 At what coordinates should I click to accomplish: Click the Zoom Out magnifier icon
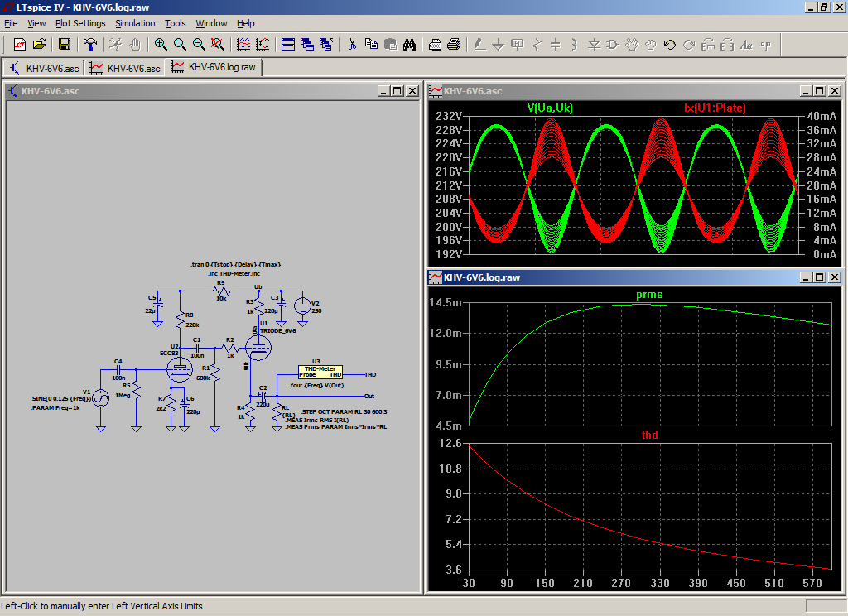coord(199,44)
